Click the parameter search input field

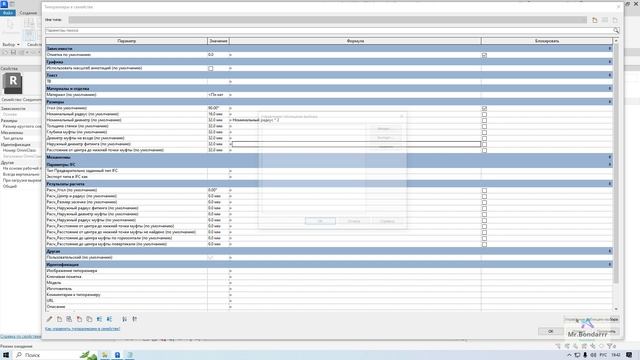pos(329,31)
